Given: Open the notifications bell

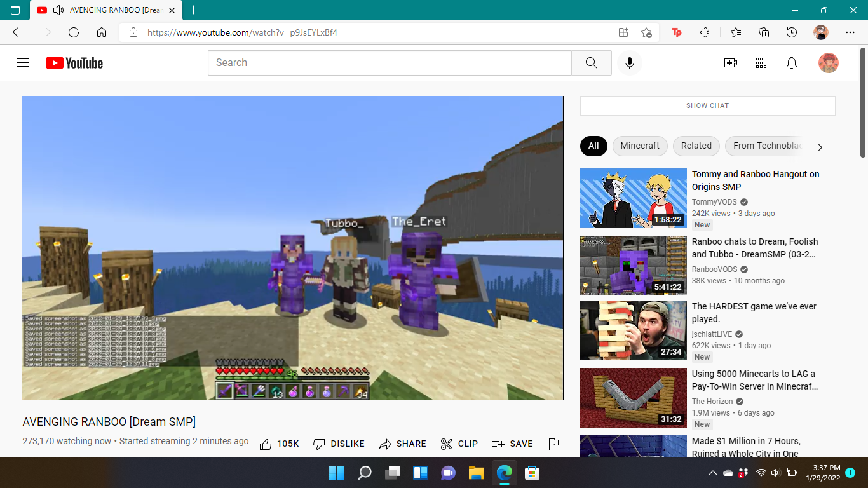Looking at the screenshot, I should tap(792, 63).
